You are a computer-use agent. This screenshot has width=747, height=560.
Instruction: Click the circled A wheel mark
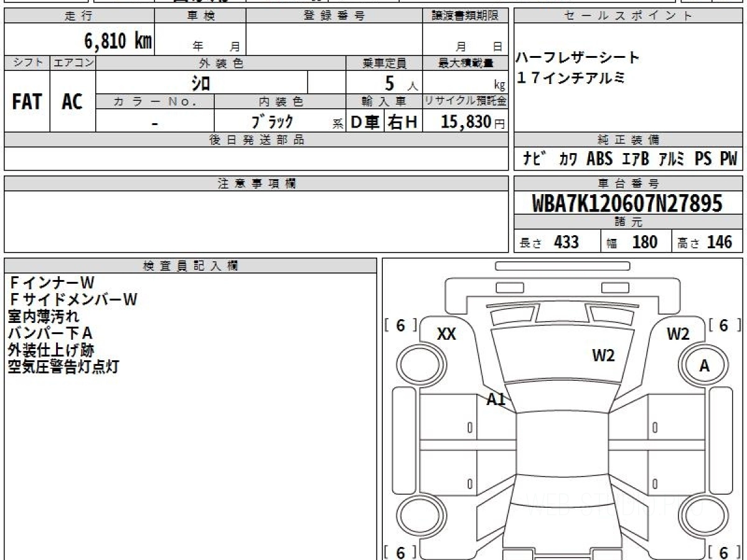click(x=704, y=366)
